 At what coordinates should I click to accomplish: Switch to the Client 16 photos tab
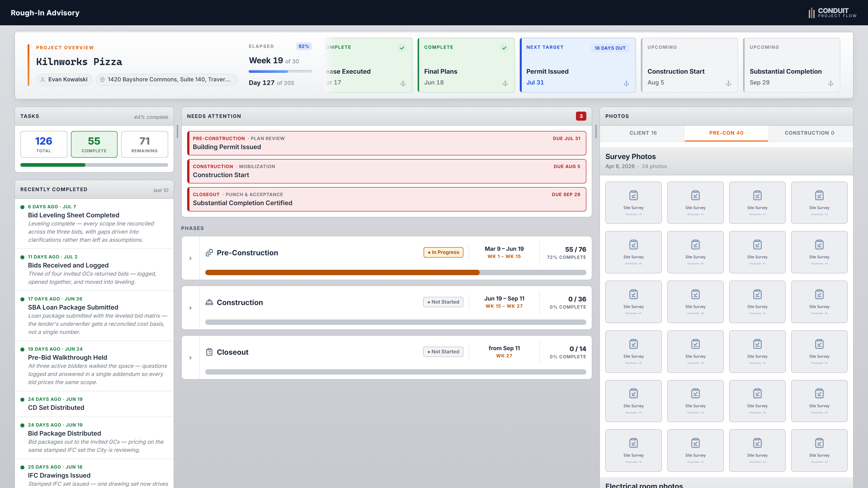click(x=643, y=133)
